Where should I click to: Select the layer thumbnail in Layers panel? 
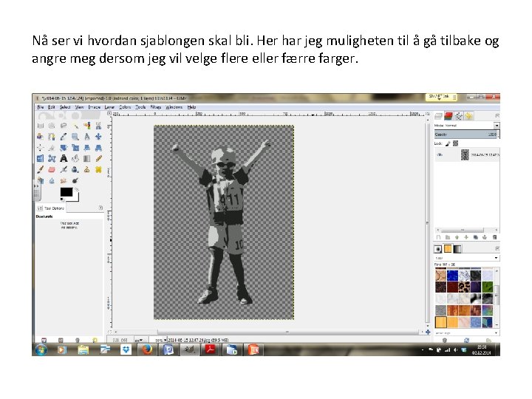click(465, 154)
